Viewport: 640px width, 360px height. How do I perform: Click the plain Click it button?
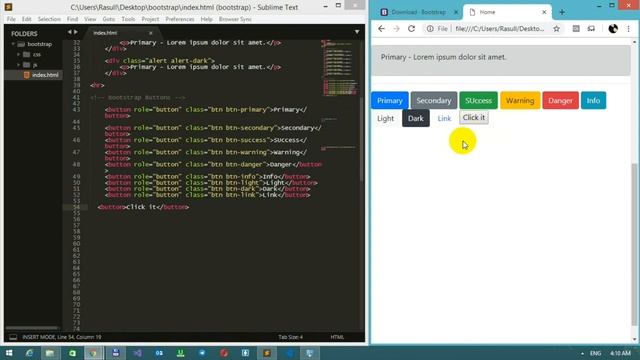coord(474,118)
